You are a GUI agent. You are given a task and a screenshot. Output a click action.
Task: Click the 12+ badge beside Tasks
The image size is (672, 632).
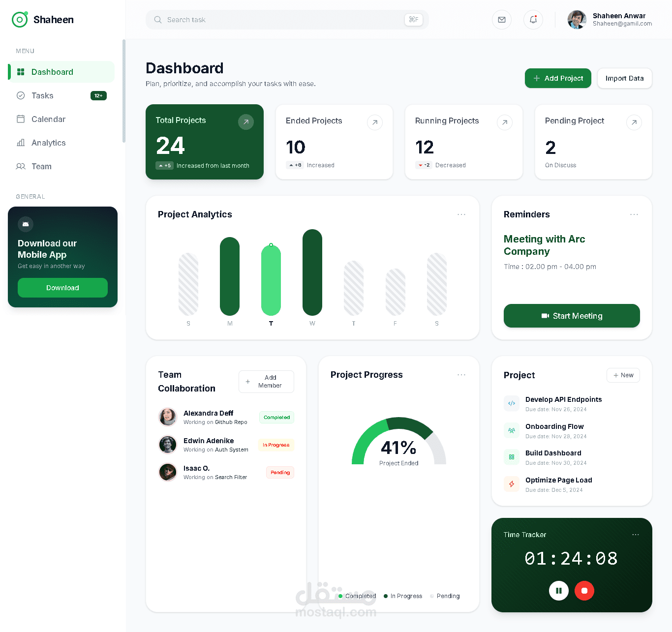[98, 95]
